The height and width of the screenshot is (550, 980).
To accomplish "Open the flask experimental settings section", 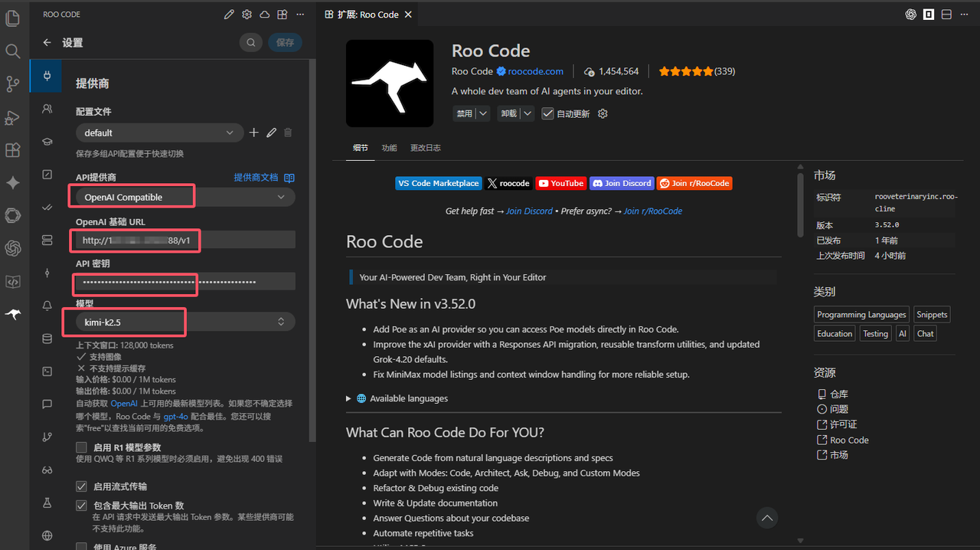I will pyautogui.click(x=47, y=503).
